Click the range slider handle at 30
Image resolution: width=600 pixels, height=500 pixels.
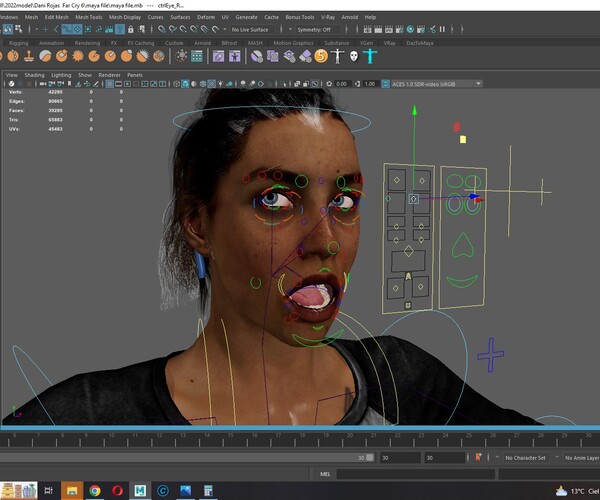pyautogui.click(x=370, y=458)
